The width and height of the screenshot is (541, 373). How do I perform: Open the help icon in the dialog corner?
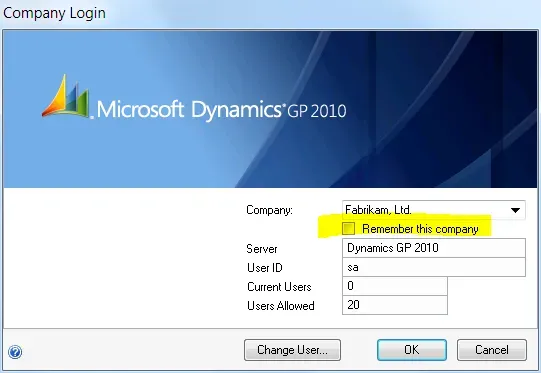[x=15, y=352]
